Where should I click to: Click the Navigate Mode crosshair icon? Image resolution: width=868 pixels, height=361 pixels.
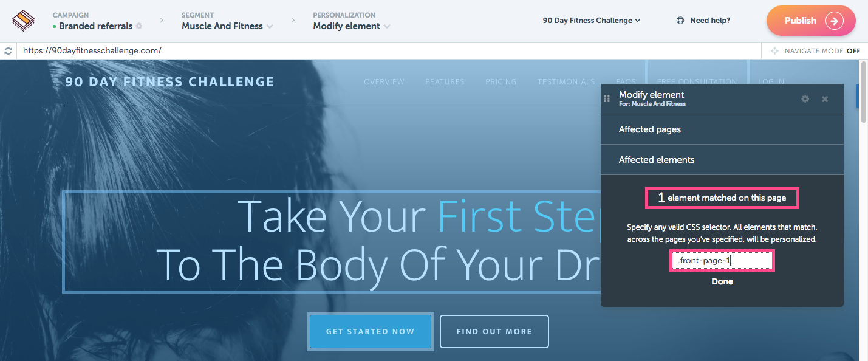(774, 51)
